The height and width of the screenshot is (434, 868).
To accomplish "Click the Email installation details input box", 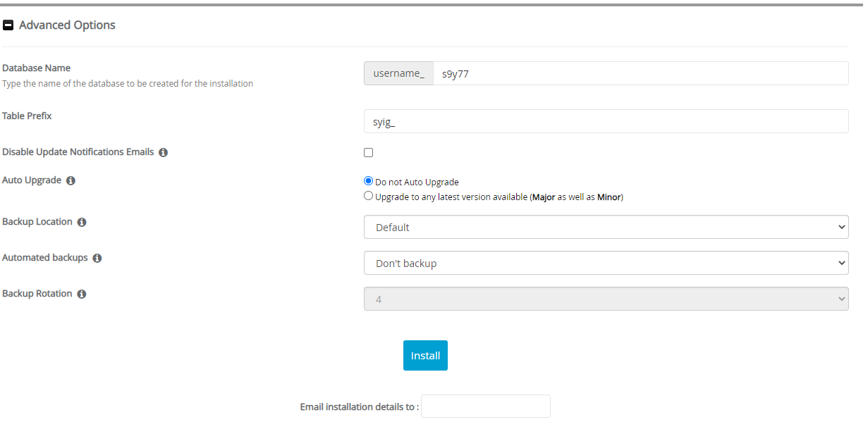I will [485, 407].
